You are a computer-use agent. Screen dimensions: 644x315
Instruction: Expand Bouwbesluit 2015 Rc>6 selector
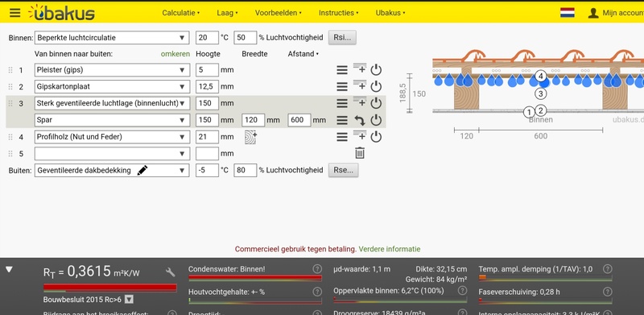click(129, 300)
